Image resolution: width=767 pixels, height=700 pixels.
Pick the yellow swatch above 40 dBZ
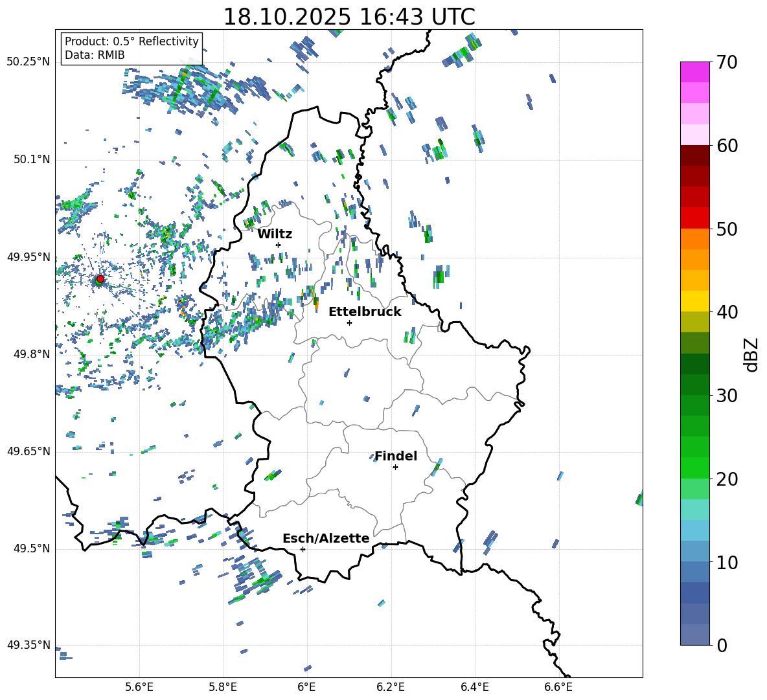pos(695,301)
